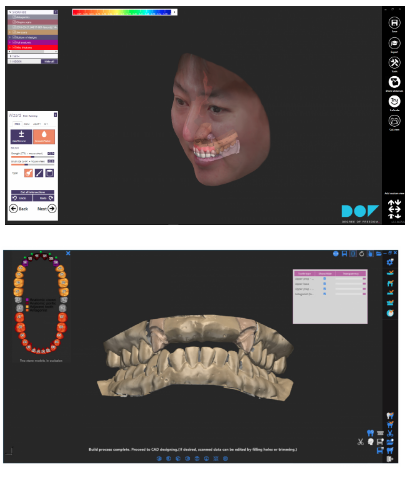Open the arrow at the color scale's end
Viewport: 409px width, 480px height.
(x=175, y=12)
